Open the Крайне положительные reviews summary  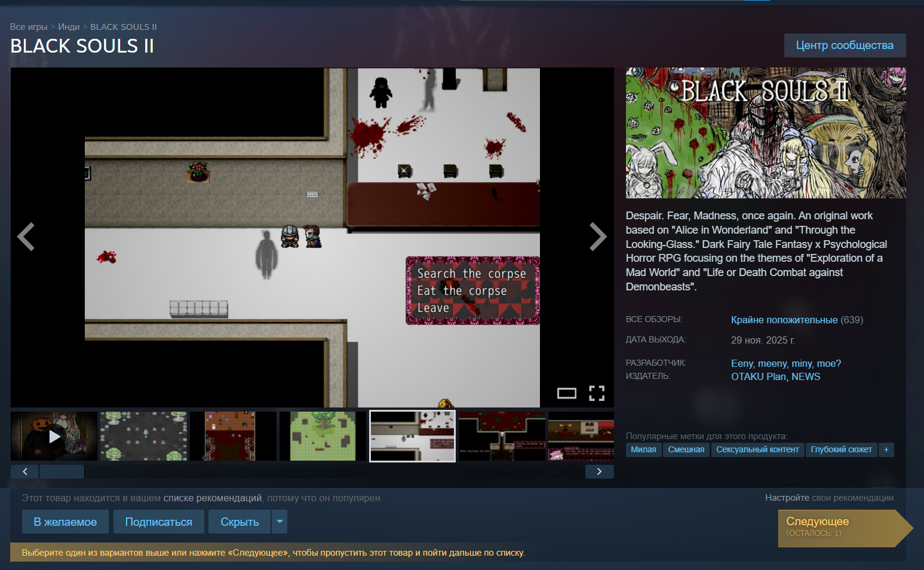pos(784,320)
